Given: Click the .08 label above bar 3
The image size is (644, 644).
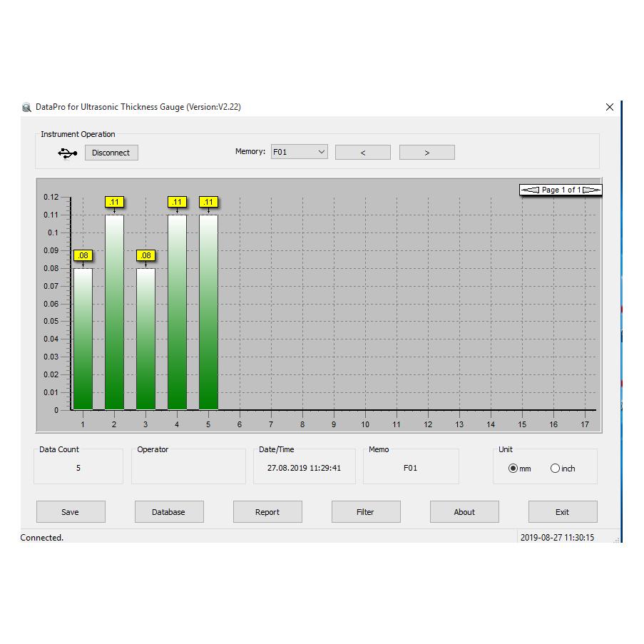Looking at the screenshot, I should coord(145,255).
